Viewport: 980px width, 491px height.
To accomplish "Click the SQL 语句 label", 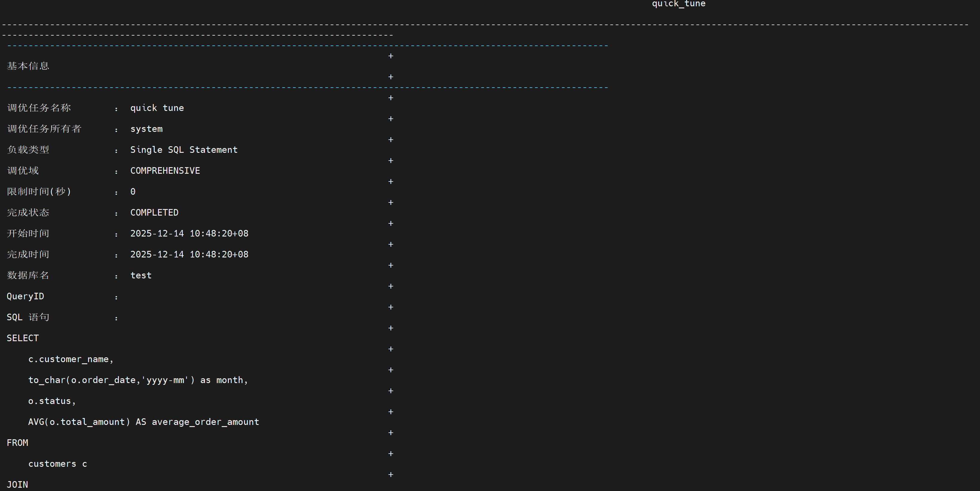I will [x=28, y=318].
